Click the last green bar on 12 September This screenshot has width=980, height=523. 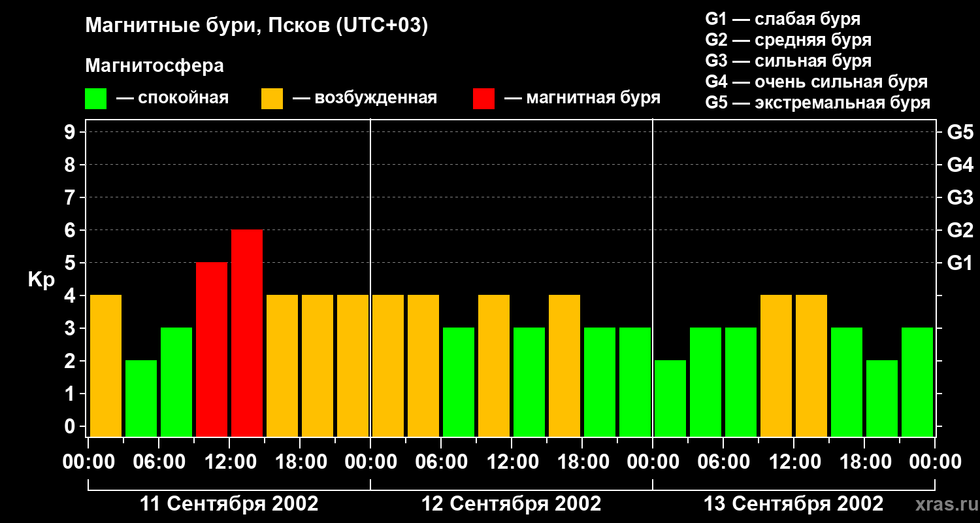coord(635,382)
